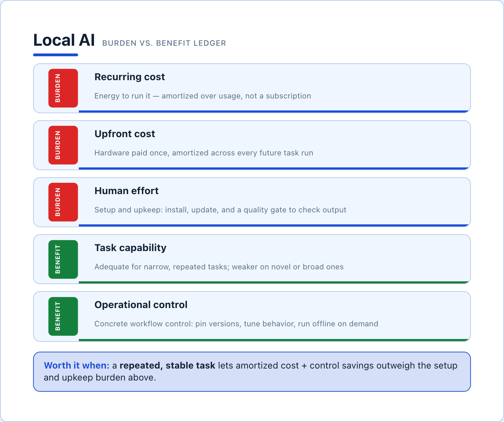Select the Upfront cost heading
This screenshot has width=504, height=422.
[x=125, y=134]
